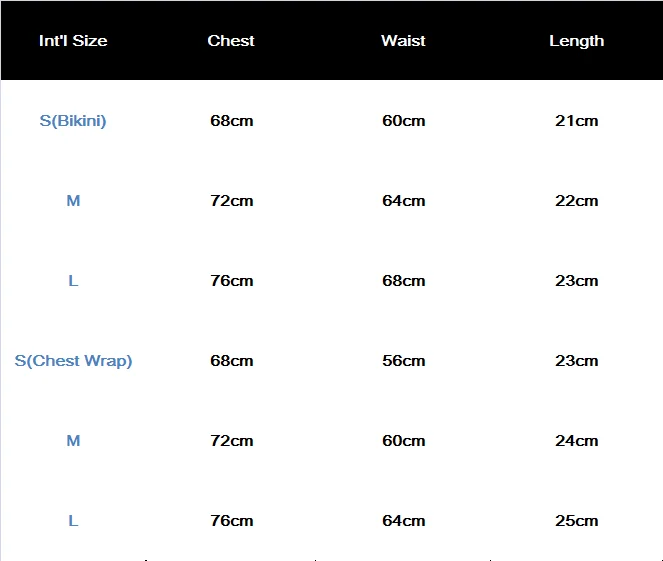Select the L size under Chest Wrap
Image resolution: width=663 pixels, height=561 pixels.
coord(73,521)
